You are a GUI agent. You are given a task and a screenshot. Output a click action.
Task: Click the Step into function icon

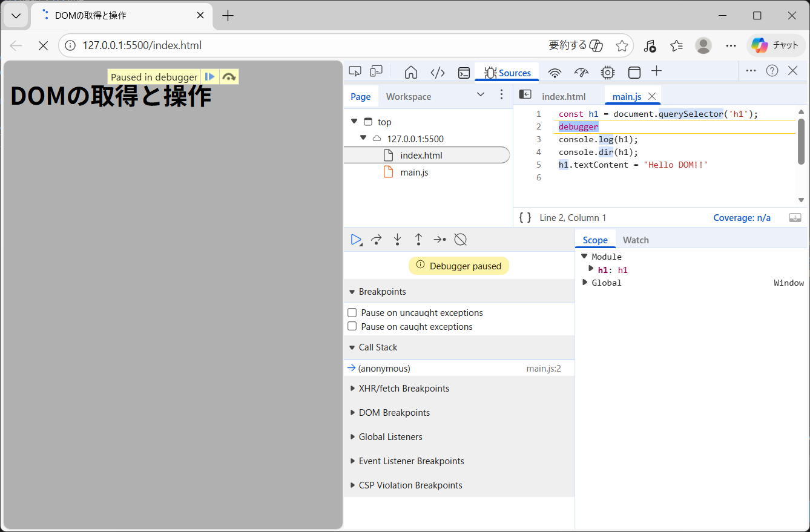397,240
